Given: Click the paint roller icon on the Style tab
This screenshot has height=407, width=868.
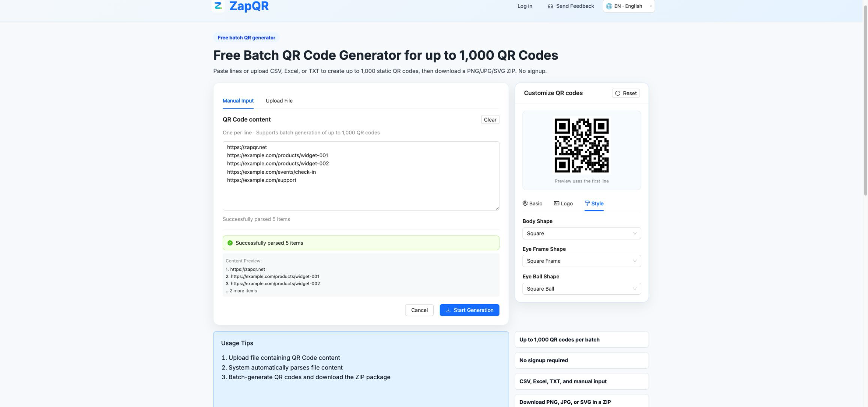Looking at the screenshot, I should click(587, 203).
